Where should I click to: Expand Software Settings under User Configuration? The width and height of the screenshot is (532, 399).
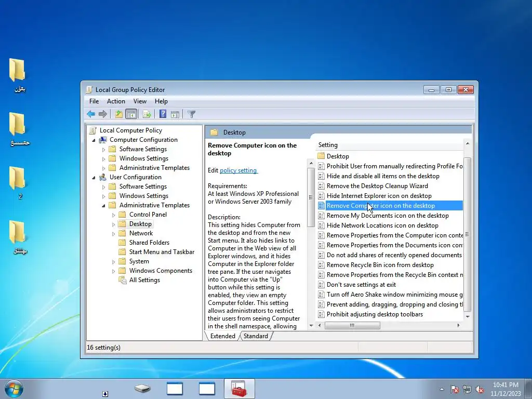[x=103, y=187]
